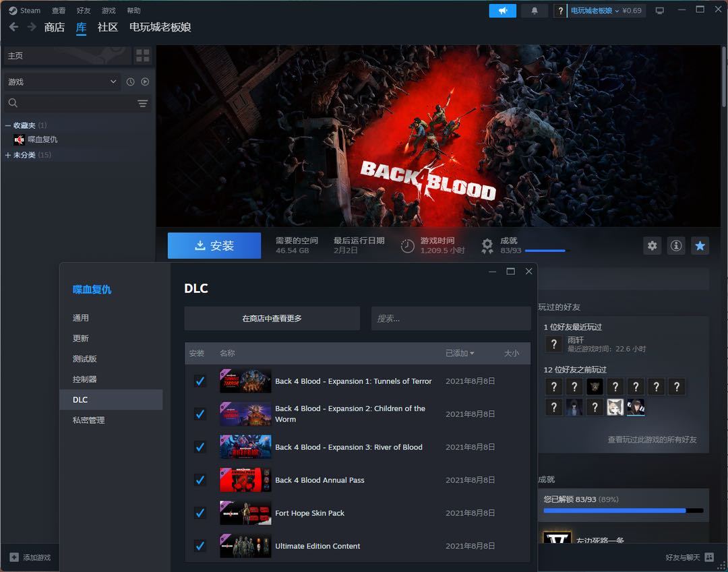Click the add game plus icon
Screen dimensions: 728x572
[x=14, y=557]
